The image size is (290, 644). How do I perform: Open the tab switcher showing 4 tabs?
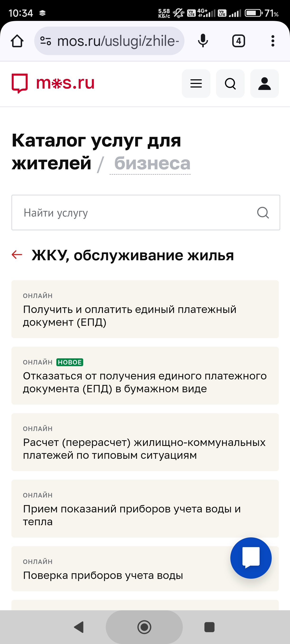(x=238, y=41)
